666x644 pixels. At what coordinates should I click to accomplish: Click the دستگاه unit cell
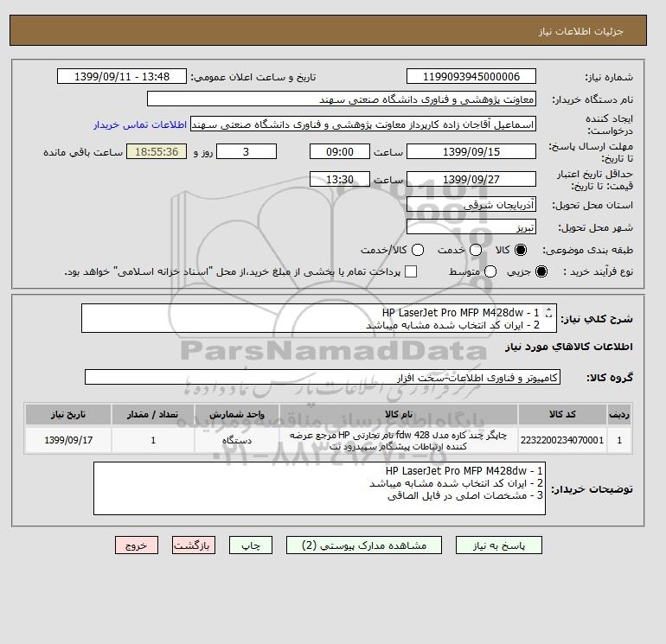pos(237,440)
